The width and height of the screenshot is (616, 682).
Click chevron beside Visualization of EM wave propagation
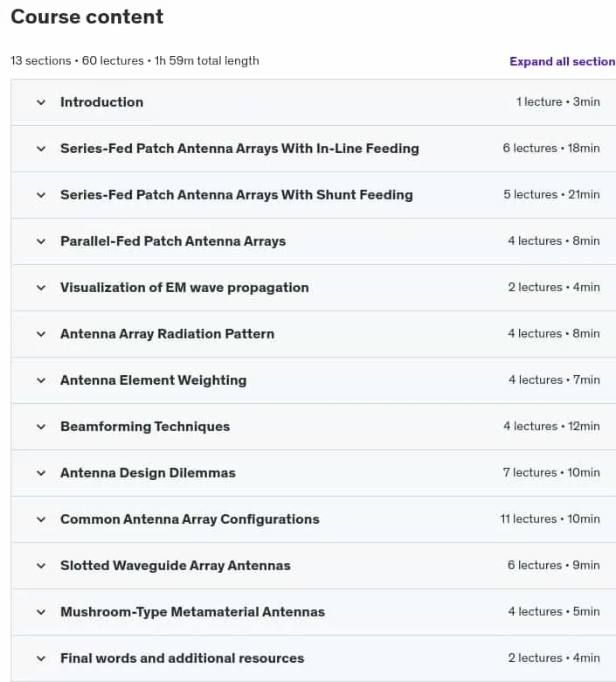(41, 288)
